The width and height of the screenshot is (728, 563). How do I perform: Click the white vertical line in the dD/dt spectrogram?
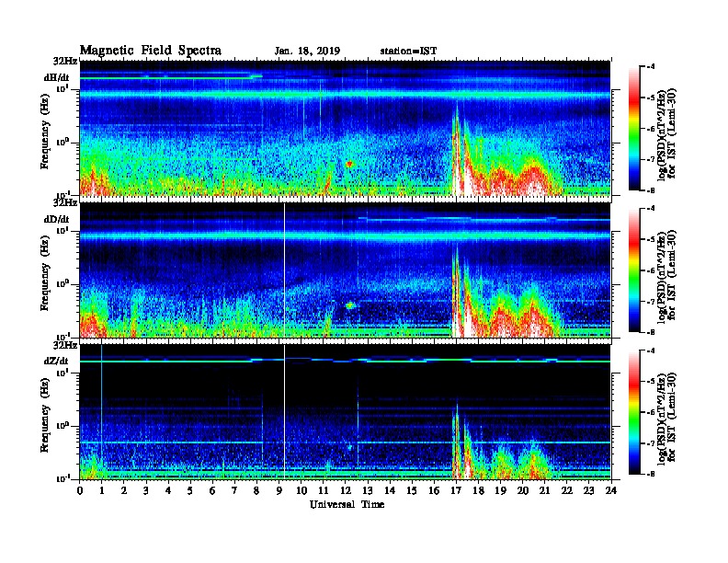(x=284, y=270)
